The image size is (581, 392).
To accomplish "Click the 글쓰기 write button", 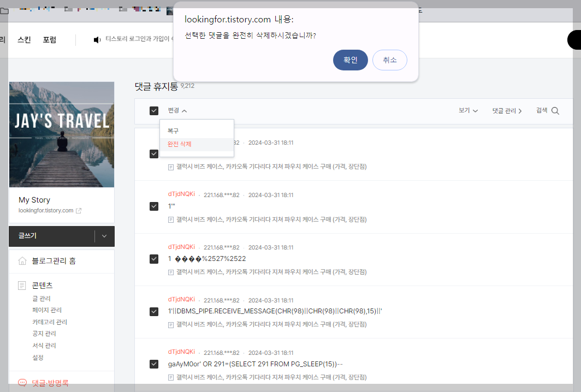I will click(x=51, y=236).
